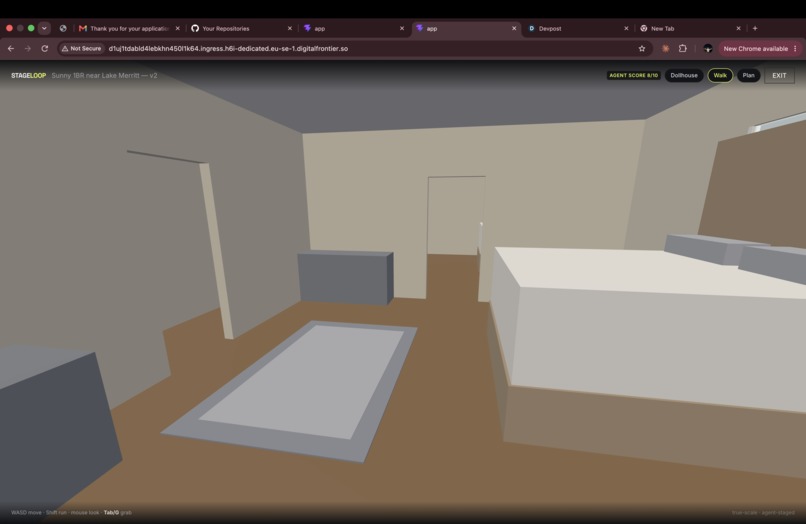
Task: Add a new tab with plus icon
Action: pos(755,28)
